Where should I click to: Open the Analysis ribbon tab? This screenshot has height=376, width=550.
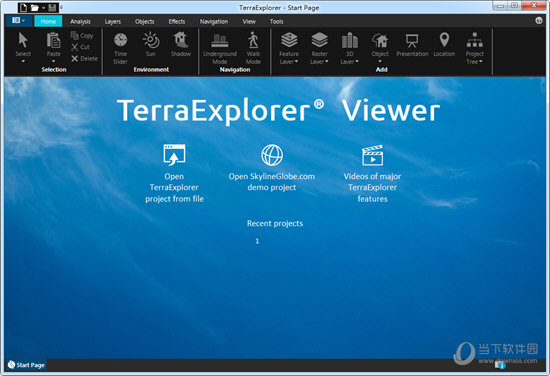tap(80, 21)
